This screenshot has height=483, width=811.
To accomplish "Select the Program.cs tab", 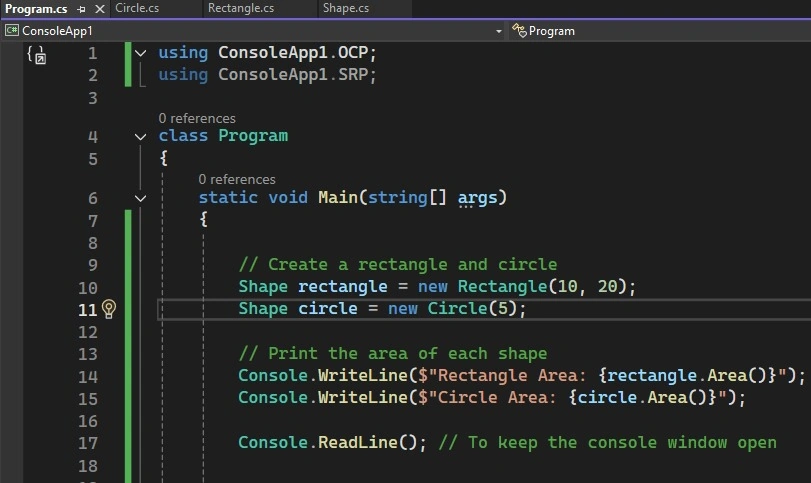I will tap(36, 9).
